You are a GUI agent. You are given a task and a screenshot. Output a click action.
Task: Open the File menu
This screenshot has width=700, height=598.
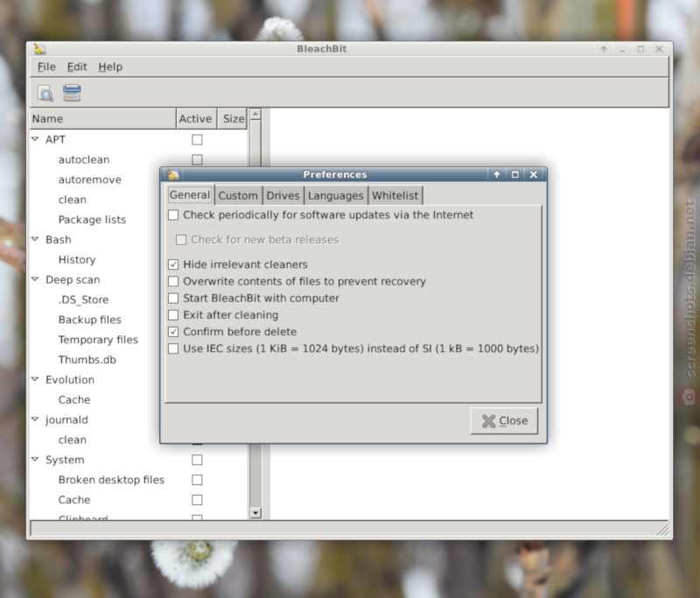click(46, 67)
